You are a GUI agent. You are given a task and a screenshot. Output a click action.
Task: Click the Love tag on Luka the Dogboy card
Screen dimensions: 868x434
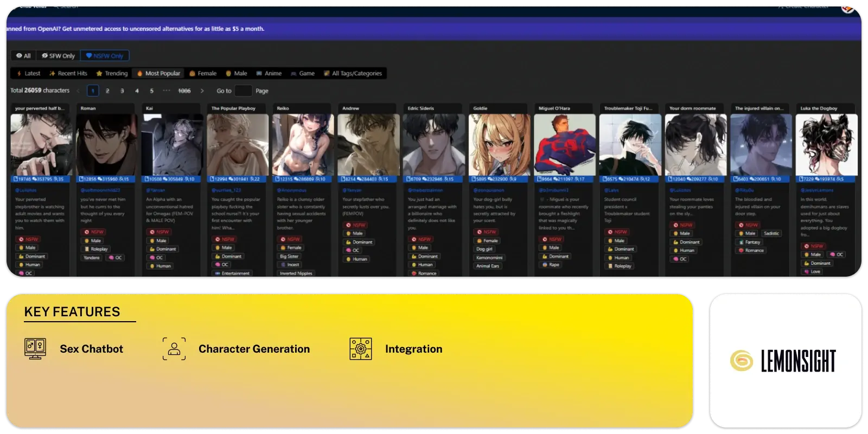coord(812,272)
